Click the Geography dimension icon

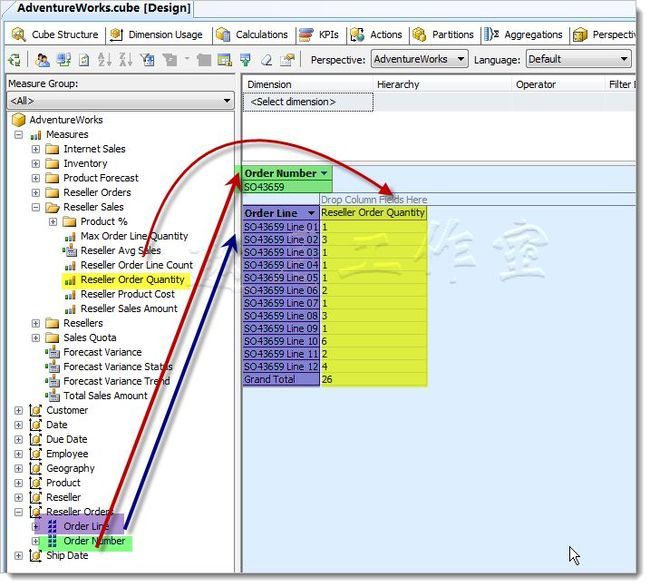[36, 468]
